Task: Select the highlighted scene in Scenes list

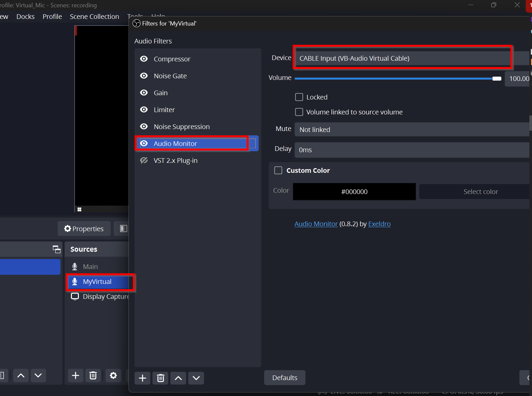Action: coord(30,267)
